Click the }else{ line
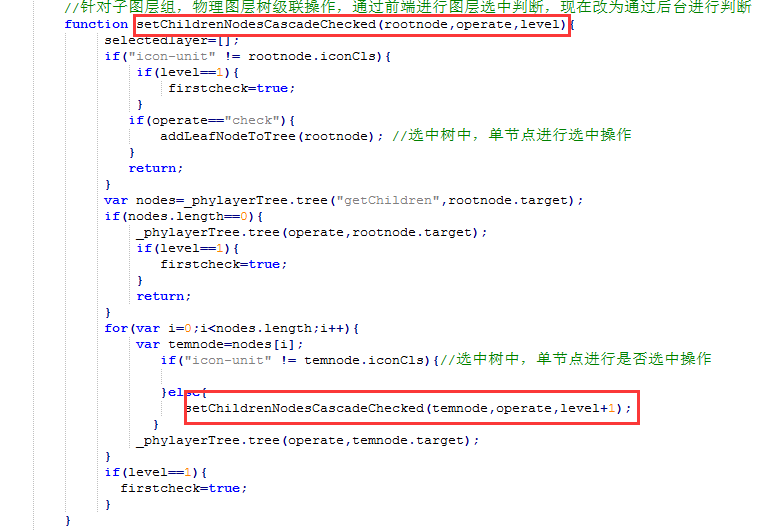Screen dimensions: 784x531 pyautogui.click(x=184, y=392)
